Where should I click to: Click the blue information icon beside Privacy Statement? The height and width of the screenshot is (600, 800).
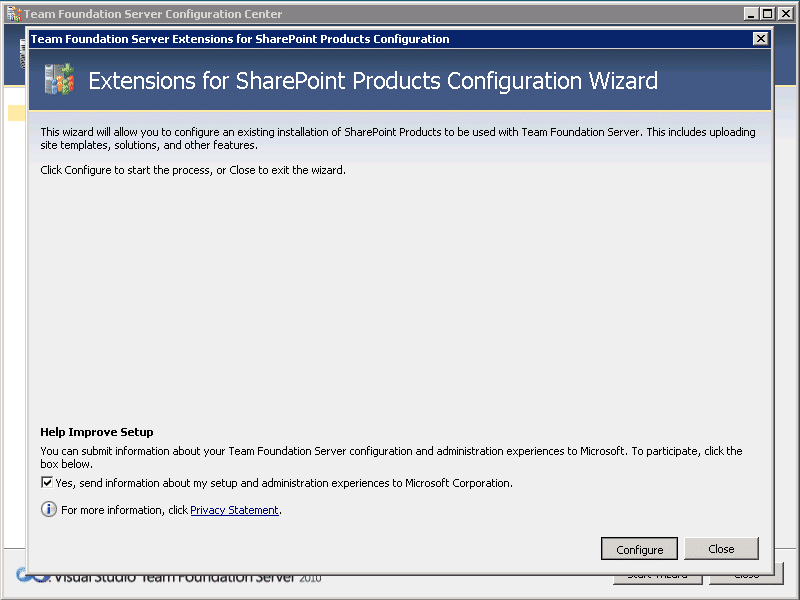[x=49, y=509]
